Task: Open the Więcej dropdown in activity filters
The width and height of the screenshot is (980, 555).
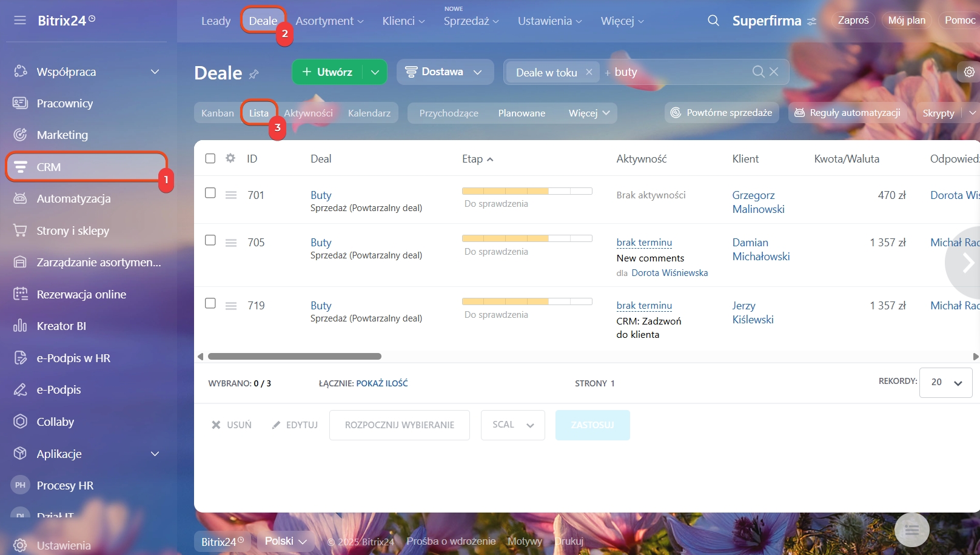Action: (x=589, y=113)
